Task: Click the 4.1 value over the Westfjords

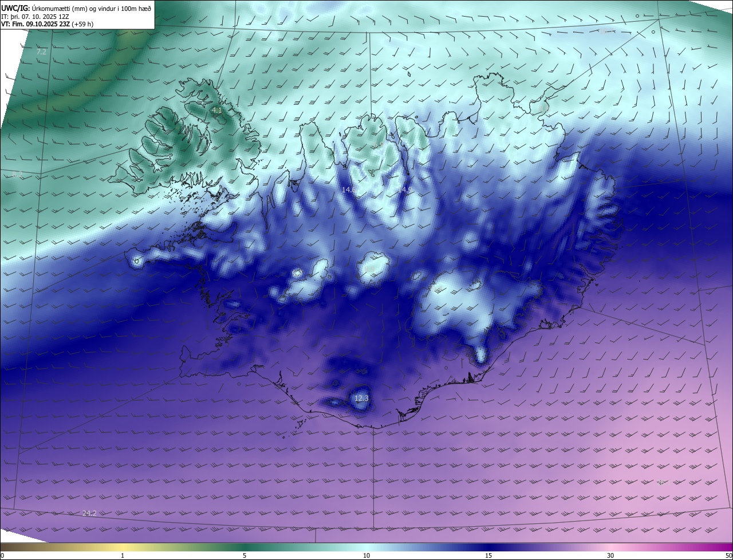Action: click(x=216, y=110)
